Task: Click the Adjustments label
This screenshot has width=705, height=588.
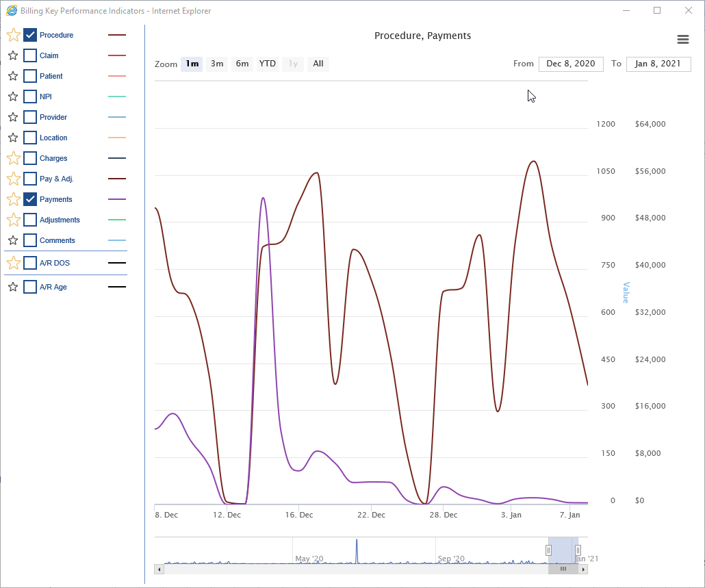Action: (x=60, y=220)
